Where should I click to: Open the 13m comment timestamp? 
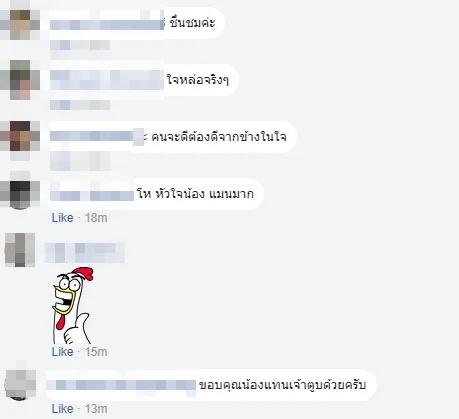pos(96,409)
